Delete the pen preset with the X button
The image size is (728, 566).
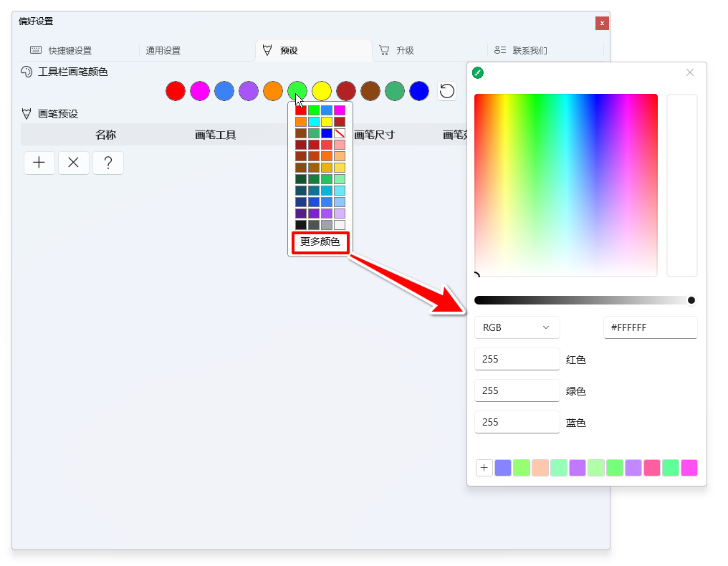[x=74, y=163]
